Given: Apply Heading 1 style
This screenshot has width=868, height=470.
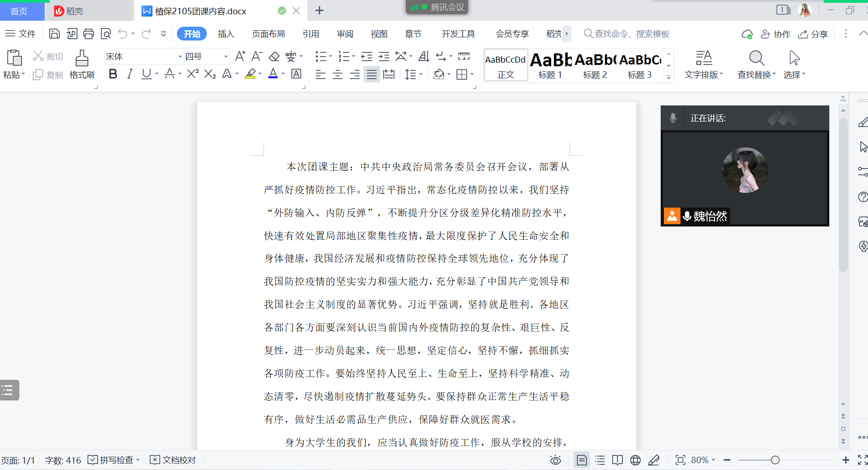Looking at the screenshot, I should pos(551,66).
